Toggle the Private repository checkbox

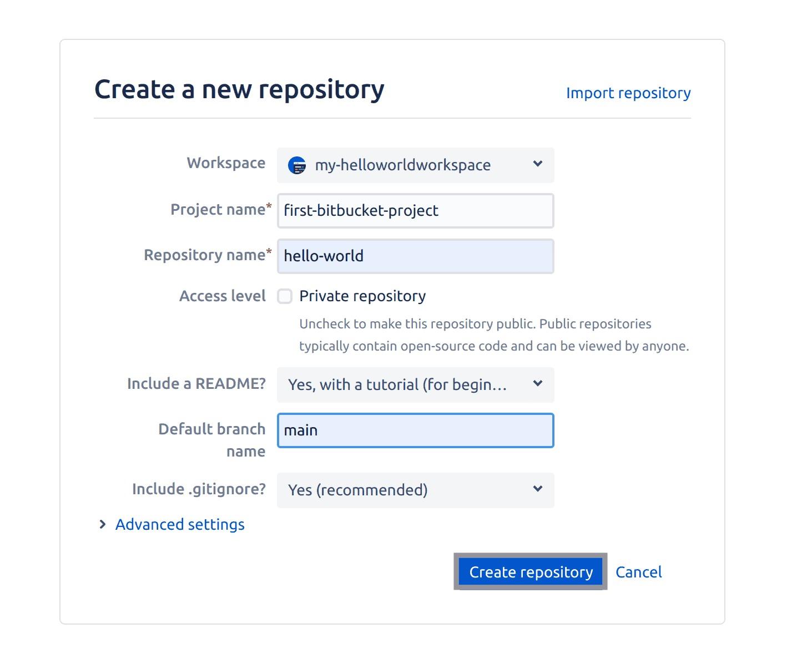pos(285,296)
